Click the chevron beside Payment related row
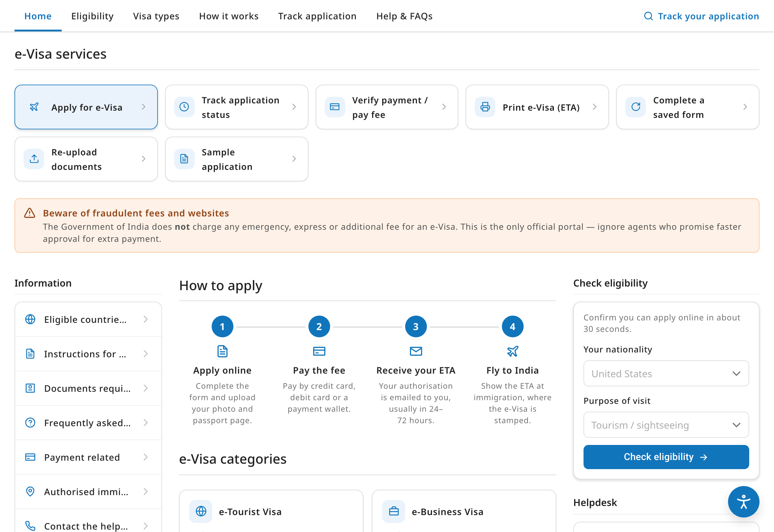 (146, 457)
